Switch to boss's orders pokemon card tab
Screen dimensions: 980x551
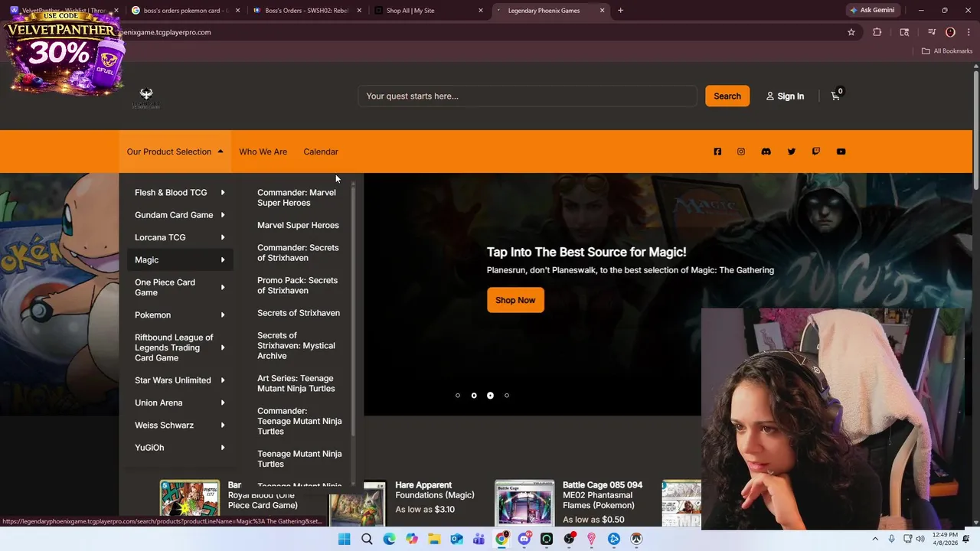pyautogui.click(x=184, y=11)
